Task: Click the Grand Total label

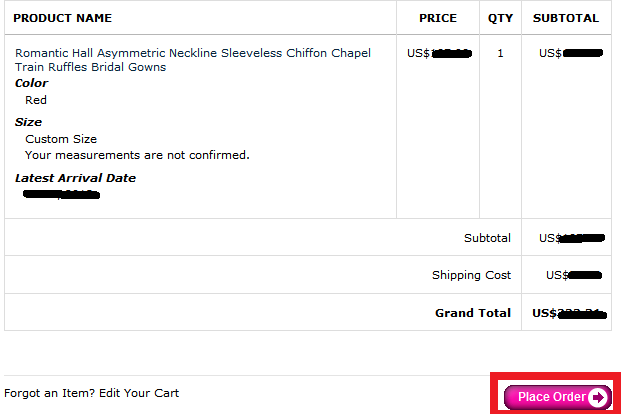Action: 473,313
